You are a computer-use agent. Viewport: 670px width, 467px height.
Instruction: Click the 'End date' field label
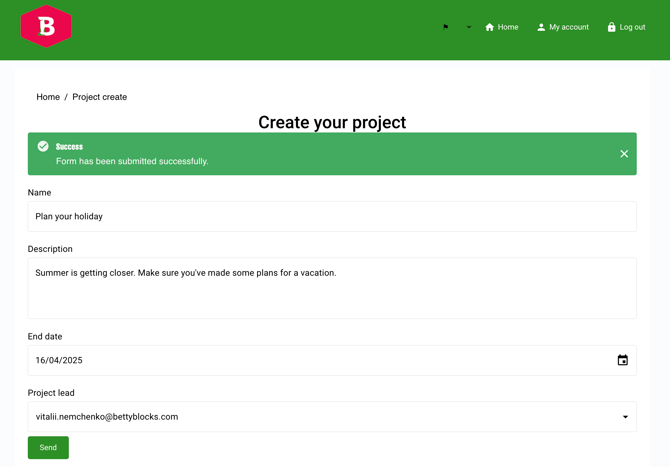[45, 337]
